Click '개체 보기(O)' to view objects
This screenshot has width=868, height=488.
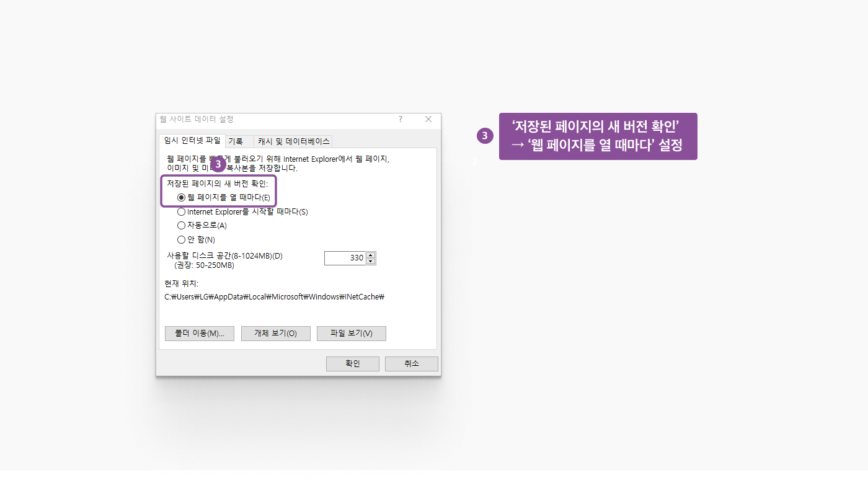(275, 333)
